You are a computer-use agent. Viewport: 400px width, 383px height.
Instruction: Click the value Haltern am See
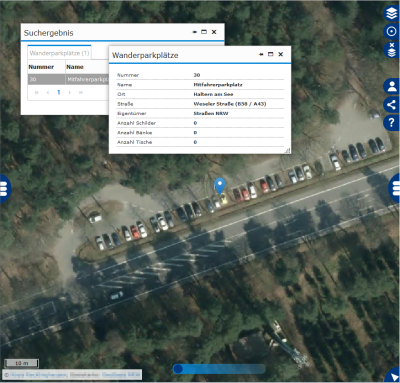(213, 94)
